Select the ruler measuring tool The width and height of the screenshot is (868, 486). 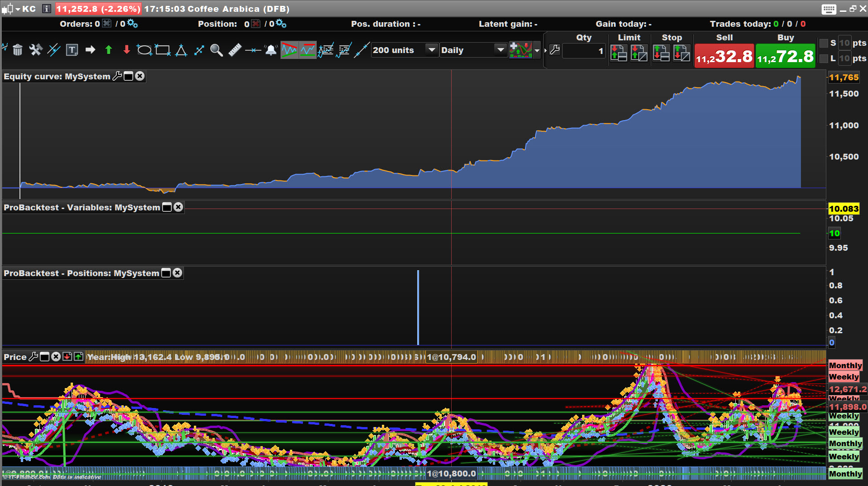coord(235,50)
